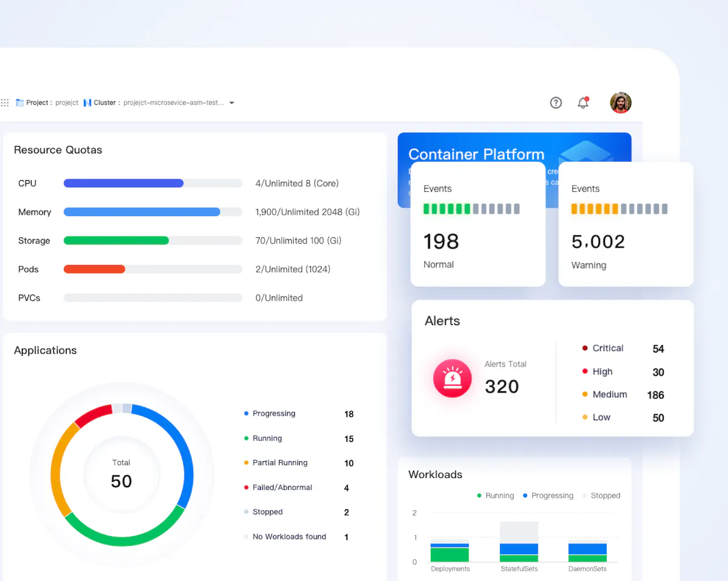Click the Memory quota progress bar
This screenshot has width=728, height=581.
(153, 212)
